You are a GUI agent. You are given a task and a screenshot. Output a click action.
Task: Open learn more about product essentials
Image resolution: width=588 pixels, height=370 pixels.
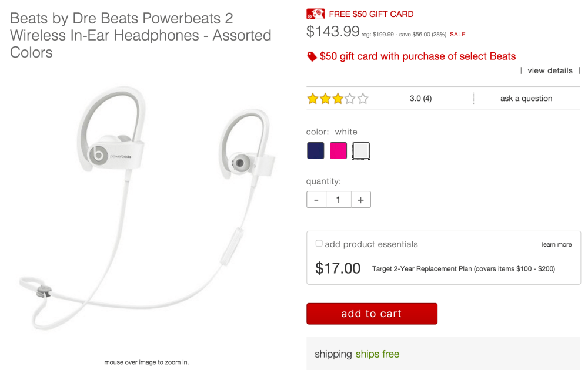pyautogui.click(x=556, y=244)
